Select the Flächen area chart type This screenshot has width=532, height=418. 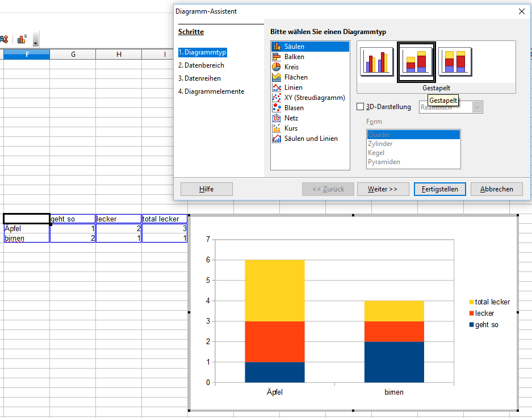(310, 77)
